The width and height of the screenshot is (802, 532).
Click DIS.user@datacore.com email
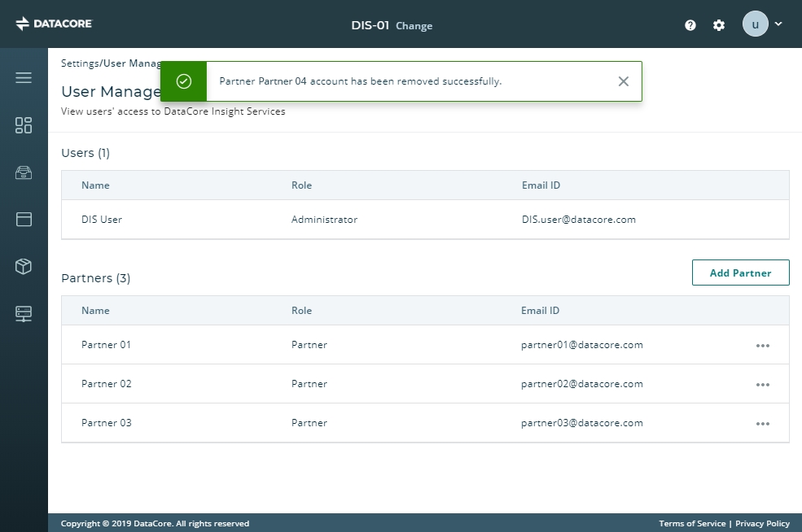(x=578, y=220)
